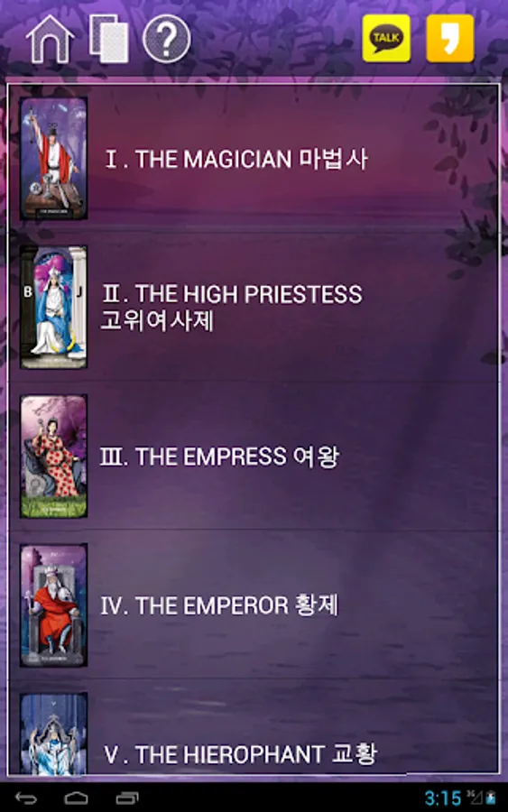This screenshot has width=508, height=812.
Task: Share via the KakaoTalk icon
Action: 386,39
